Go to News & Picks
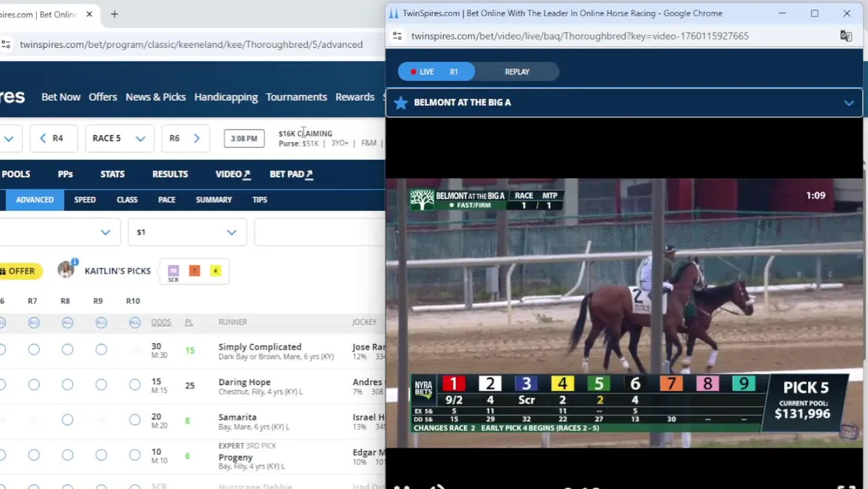The height and width of the screenshot is (489, 868). [x=156, y=97]
